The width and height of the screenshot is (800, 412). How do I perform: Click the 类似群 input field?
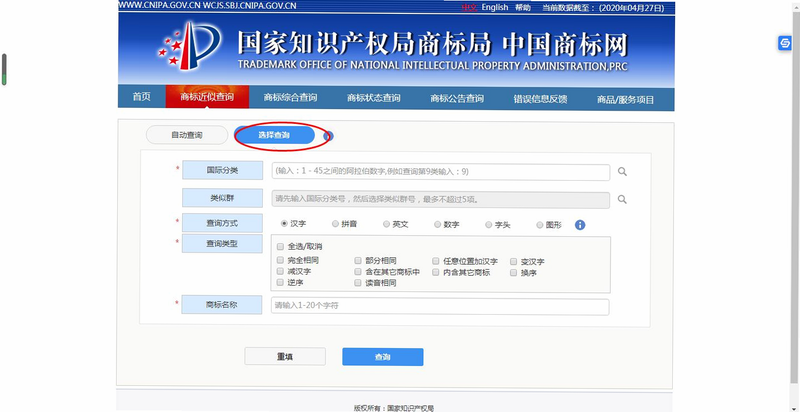click(441, 200)
